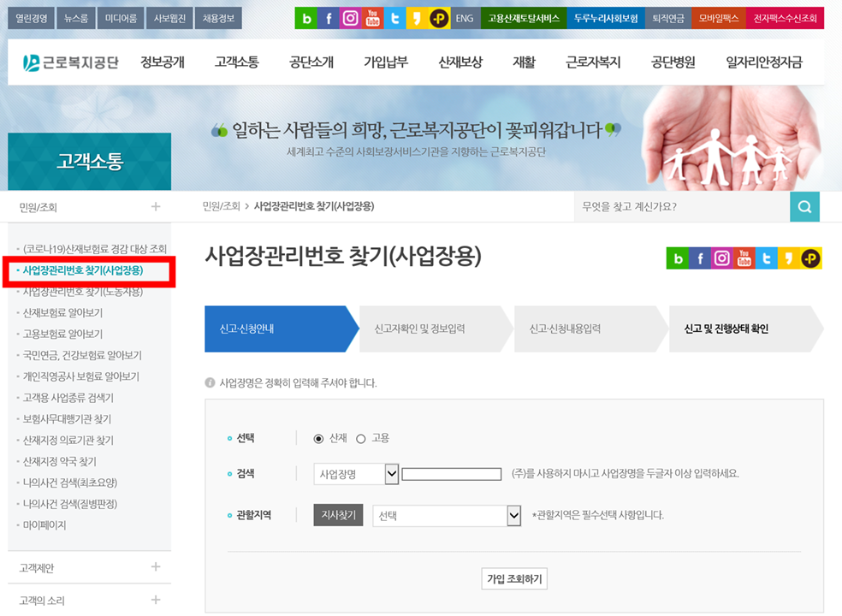Click the Facebook icon beside the page title

tap(700, 258)
